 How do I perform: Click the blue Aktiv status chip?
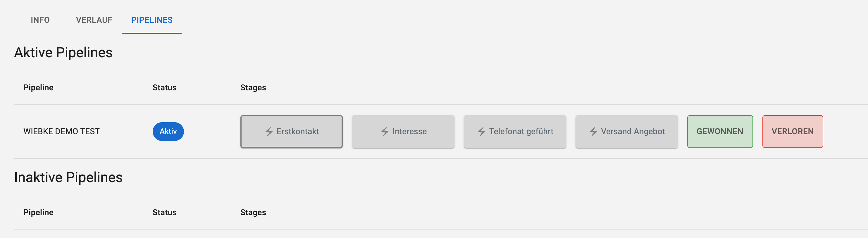[168, 132]
